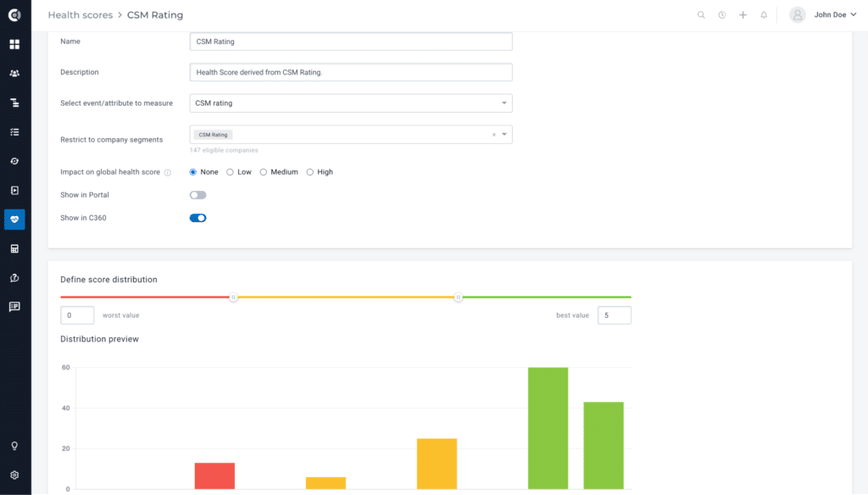Screen dimensions: 868x495
Task: Open the John Doe account dropdown
Action: [x=826, y=14]
